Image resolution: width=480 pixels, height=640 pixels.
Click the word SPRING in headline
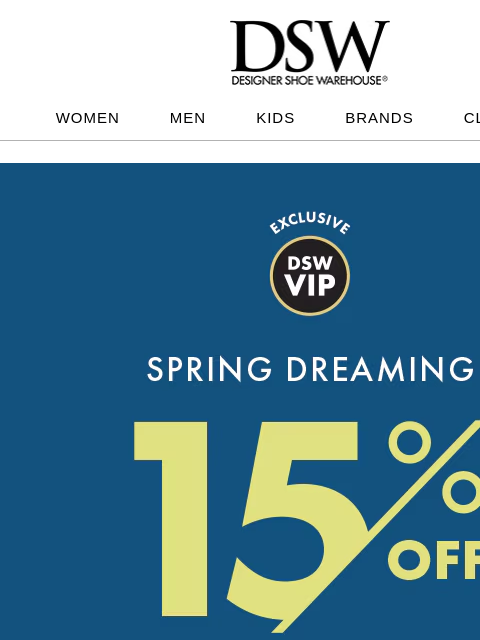pyautogui.click(x=209, y=369)
